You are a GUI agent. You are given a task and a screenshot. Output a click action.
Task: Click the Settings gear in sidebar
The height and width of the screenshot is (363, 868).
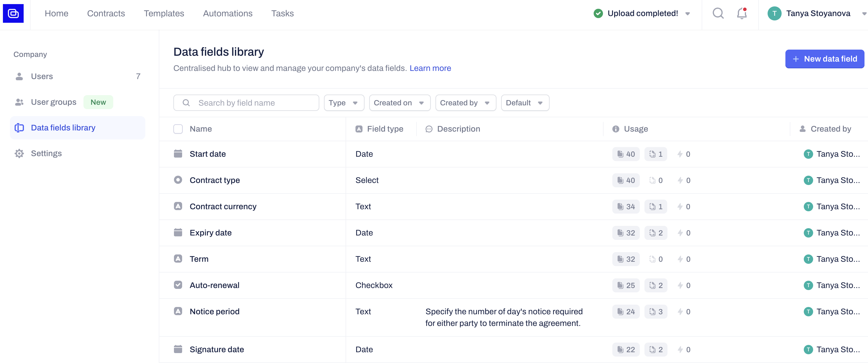click(19, 153)
